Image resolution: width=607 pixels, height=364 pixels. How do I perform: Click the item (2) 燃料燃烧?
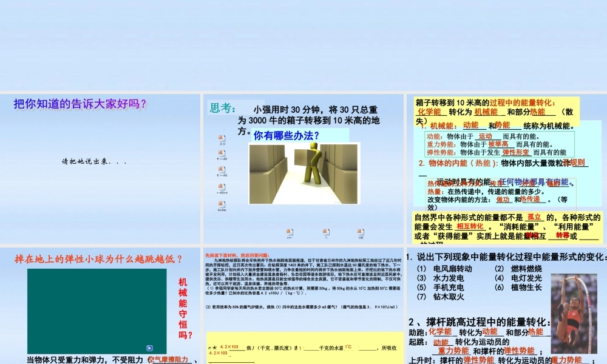tap(518, 269)
